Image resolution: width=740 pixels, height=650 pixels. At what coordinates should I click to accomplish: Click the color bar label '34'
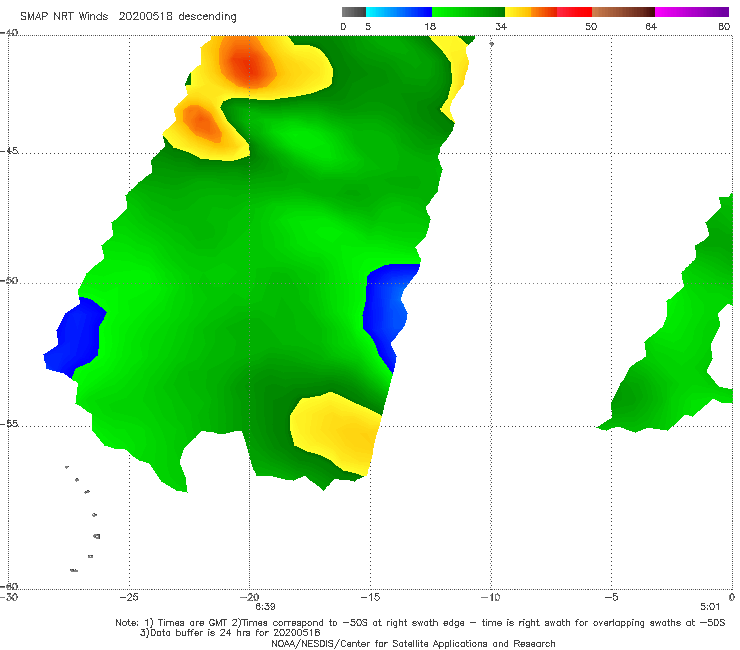coord(501,26)
